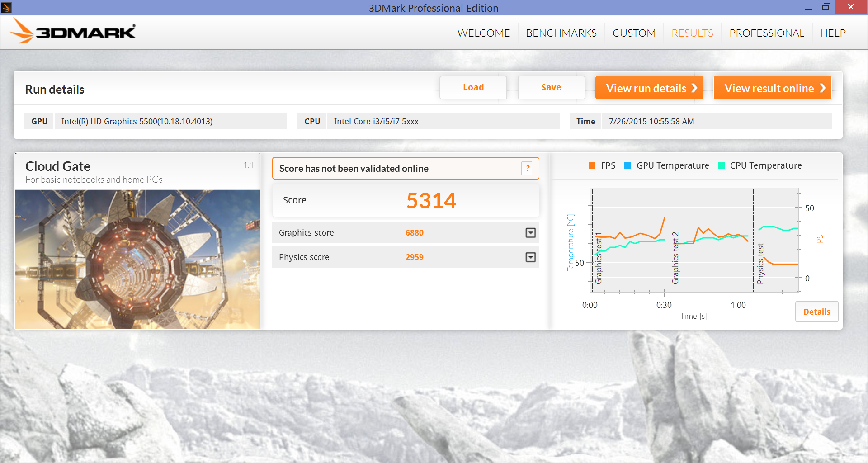Switch to the Benchmarks tab
The image size is (868, 463).
point(561,33)
